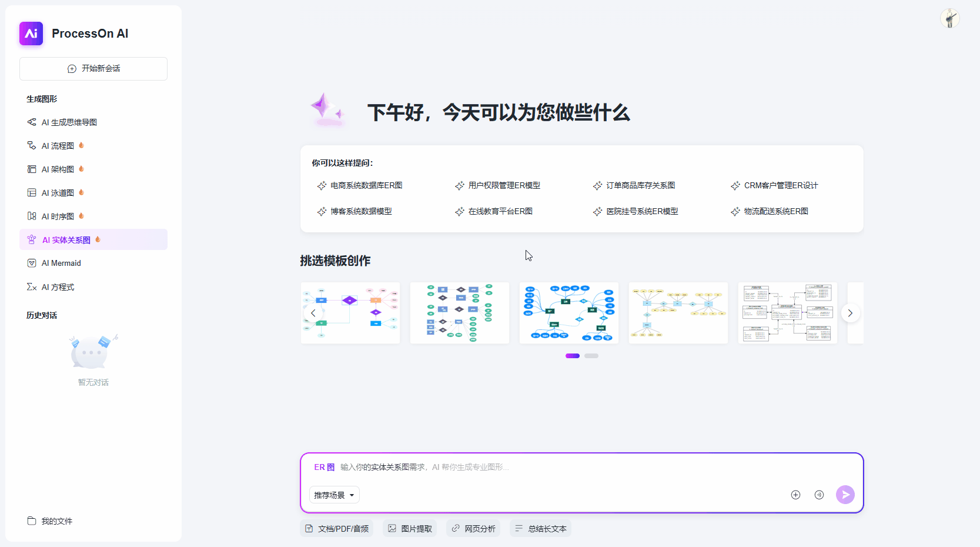This screenshot has height=547, width=980.
Task: Choose prompt 医院挂号系统ER模型
Action: [636, 211]
